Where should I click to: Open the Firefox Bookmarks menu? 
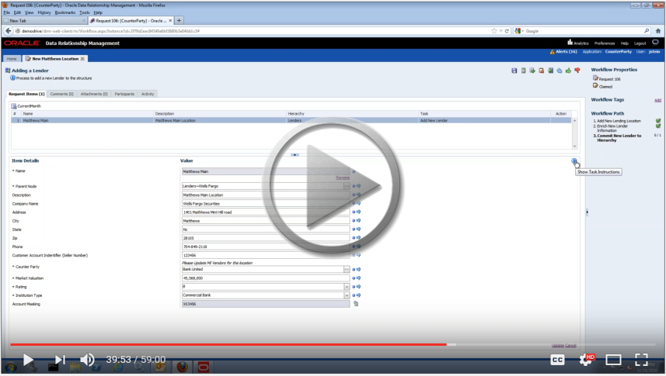pos(65,13)
